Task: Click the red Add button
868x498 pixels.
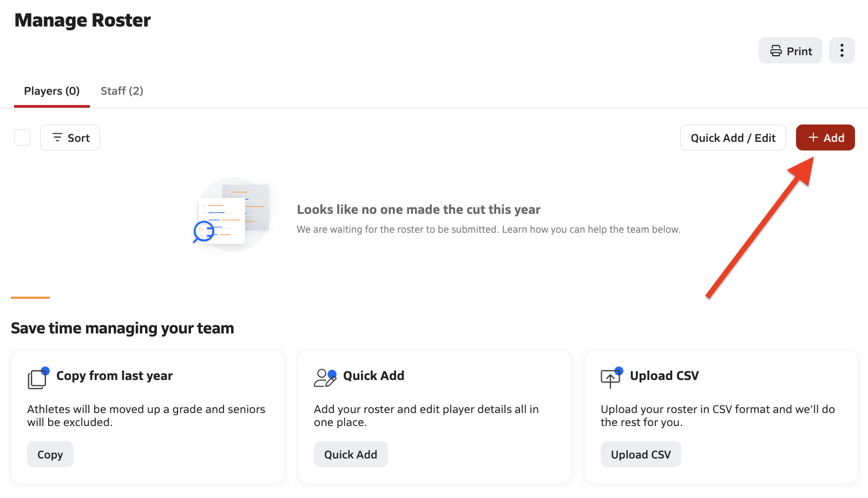Action: (x=825, y=137)
